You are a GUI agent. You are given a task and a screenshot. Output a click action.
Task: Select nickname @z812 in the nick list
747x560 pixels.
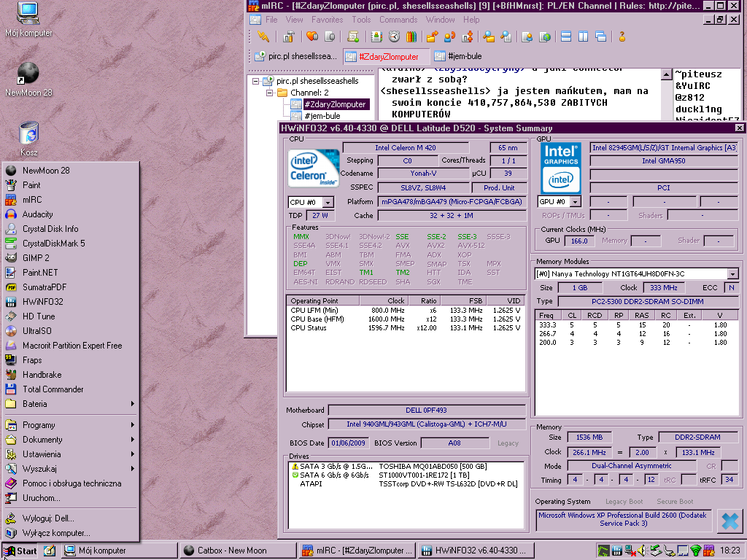point(690,98)
